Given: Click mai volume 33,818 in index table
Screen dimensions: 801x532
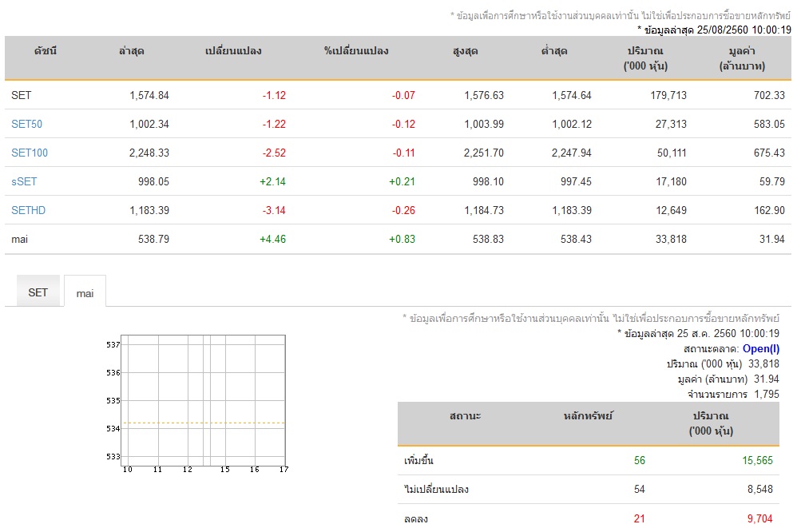Looking at the screenshot, I should 672,239.
